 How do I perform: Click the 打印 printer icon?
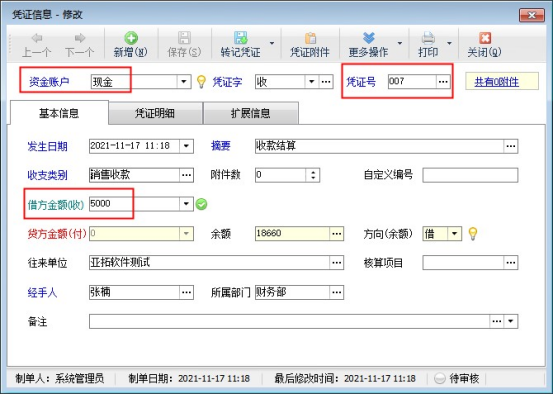point(428,38)
